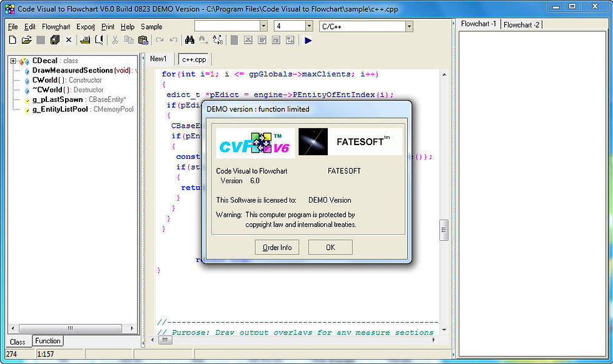Click the Paste clipboard icon

143,40
